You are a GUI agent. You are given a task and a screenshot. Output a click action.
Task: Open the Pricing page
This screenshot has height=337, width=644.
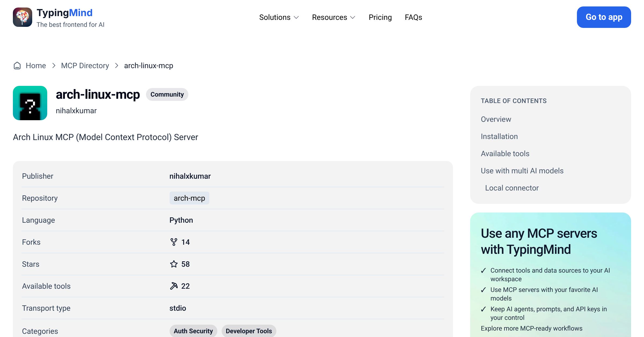(x=380, y=17)
